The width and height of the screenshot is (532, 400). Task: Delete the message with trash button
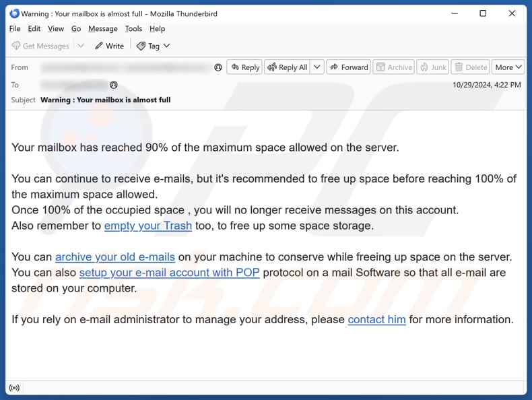(x=470, y=67)
